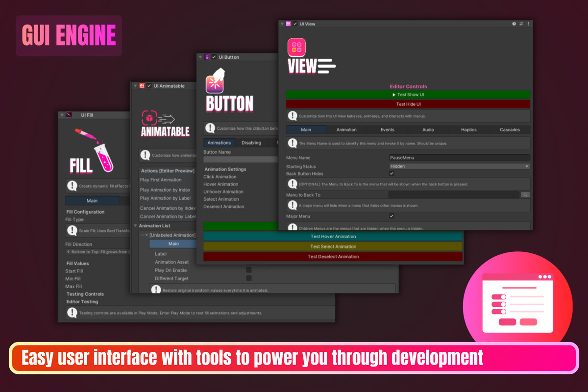Toggle the UI Animatable component enabled checkbox
This screenshot has width=588, height=392.
pyautogui.click(x=149, y=86)
